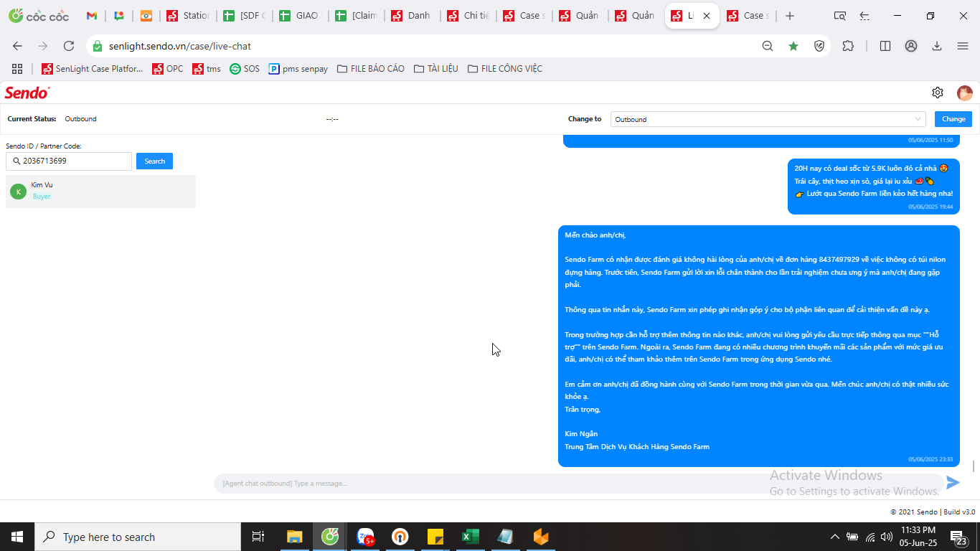This screenshot has height=551, width=980.
Task: Click the message timestamp 05/06/2025 23:33
Action: tap(930, 459)
